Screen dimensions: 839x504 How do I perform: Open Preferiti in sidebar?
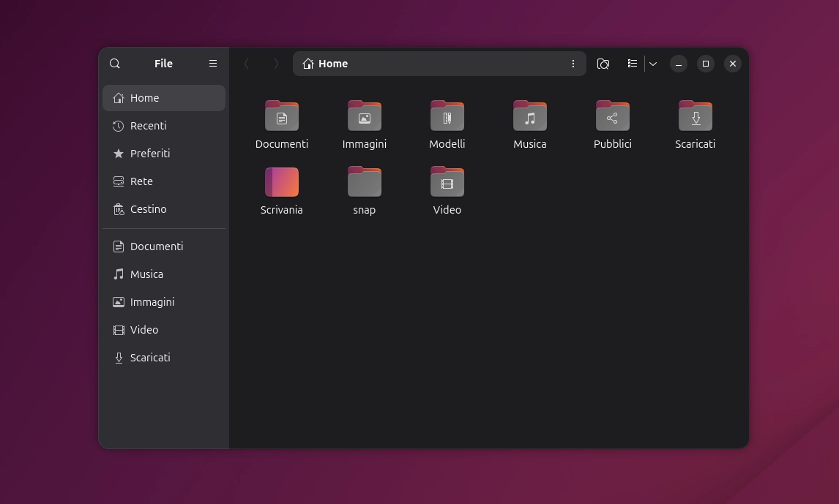(x=150, y=154)
